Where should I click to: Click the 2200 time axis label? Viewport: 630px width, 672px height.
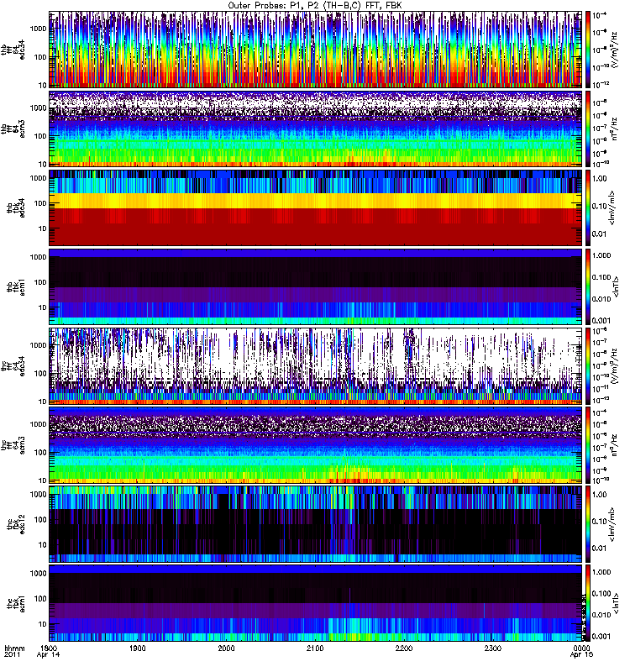404,648
